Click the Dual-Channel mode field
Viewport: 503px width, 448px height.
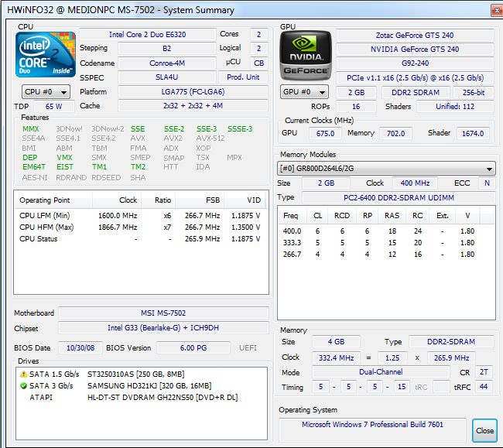click(x=381, y=372)
